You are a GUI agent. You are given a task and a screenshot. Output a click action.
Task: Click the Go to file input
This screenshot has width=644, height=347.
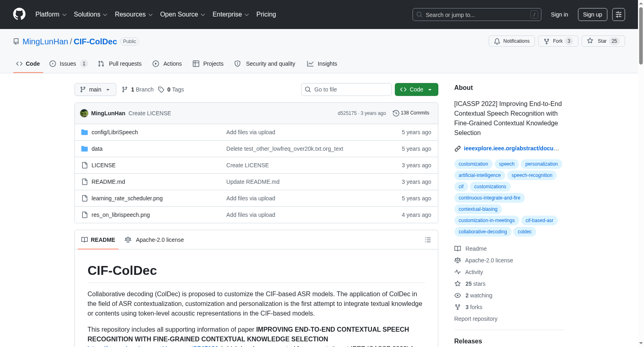[x=346, y=89]
